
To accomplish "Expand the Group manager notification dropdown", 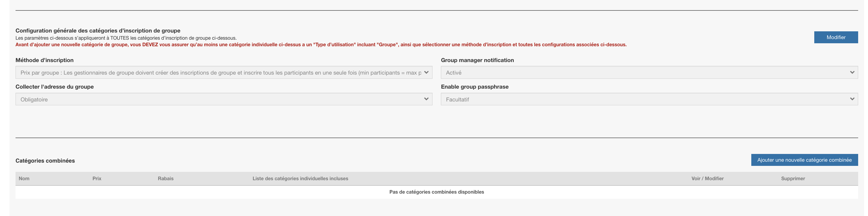I will click(x=649, y=73).
